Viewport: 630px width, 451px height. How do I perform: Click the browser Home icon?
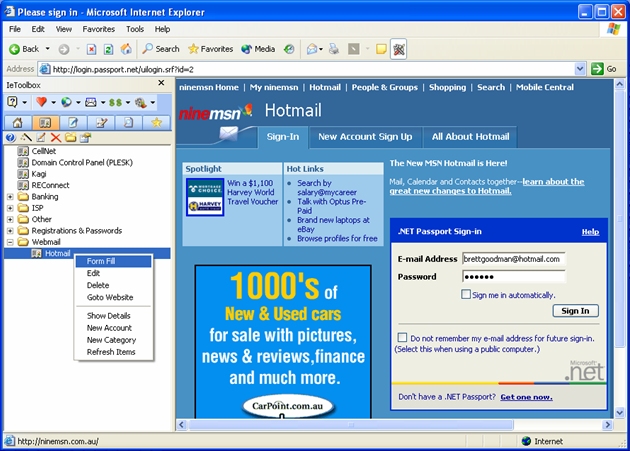[x=126, y=48]
